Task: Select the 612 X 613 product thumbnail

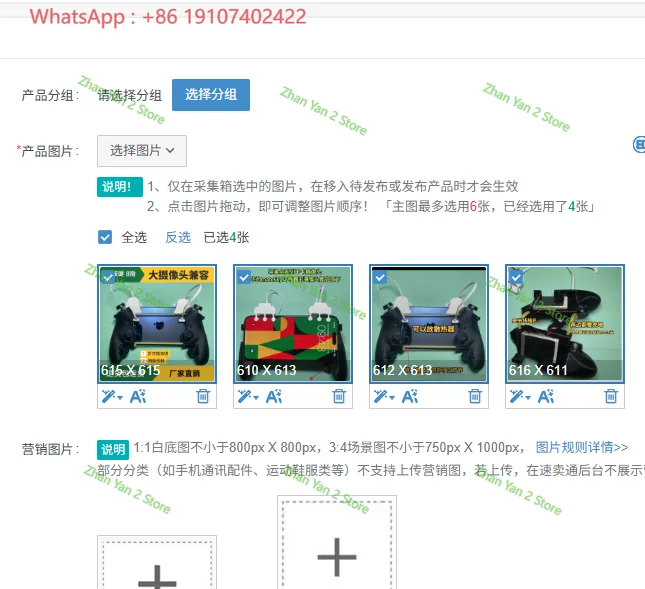Action: (429, 324)
